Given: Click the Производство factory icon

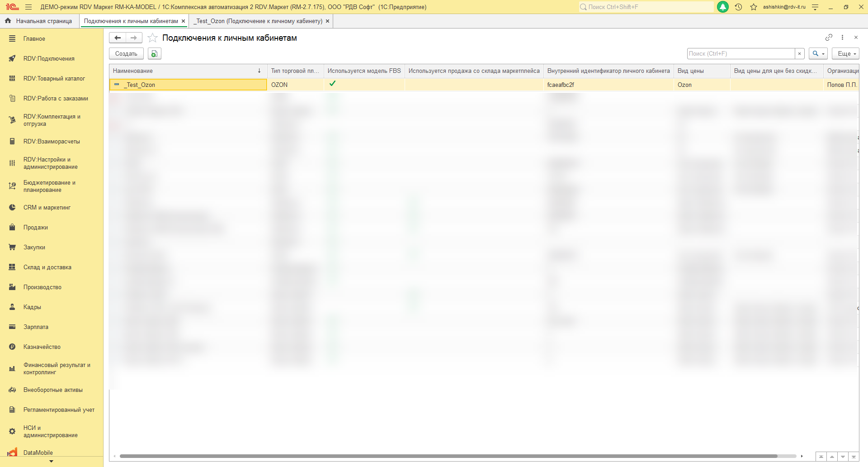Looking at the screenshot, I should point(12,287).
